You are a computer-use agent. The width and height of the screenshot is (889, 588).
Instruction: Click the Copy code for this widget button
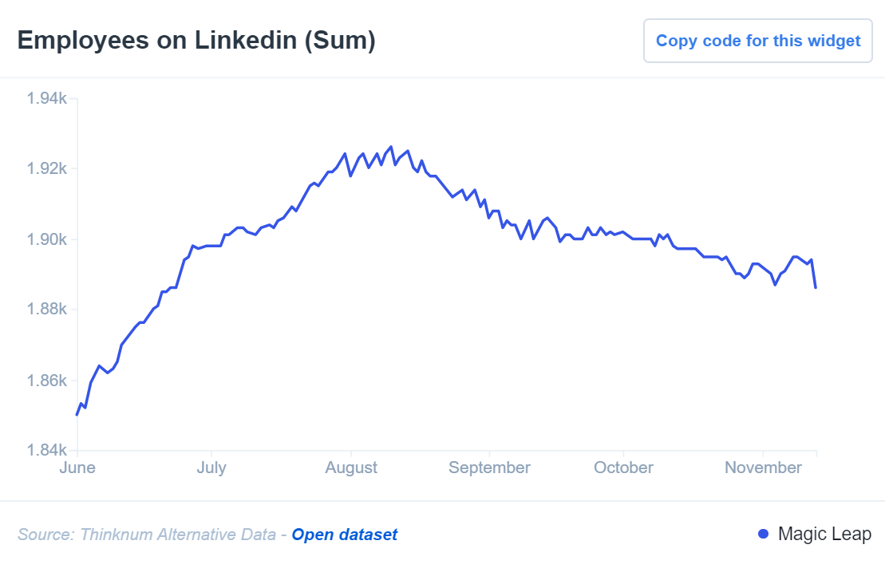pyautogui.click(x=757, y=41)
